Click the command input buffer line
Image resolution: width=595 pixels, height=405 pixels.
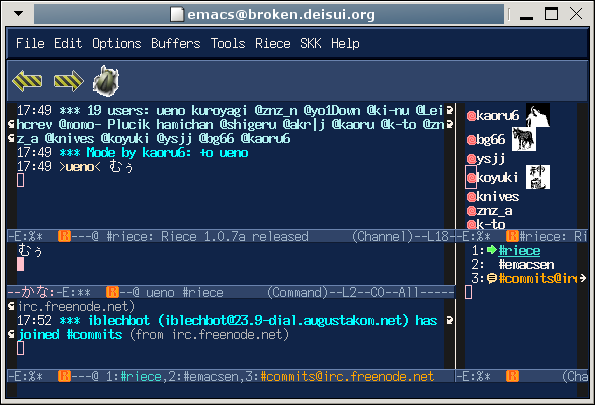(x=231, y=264)
